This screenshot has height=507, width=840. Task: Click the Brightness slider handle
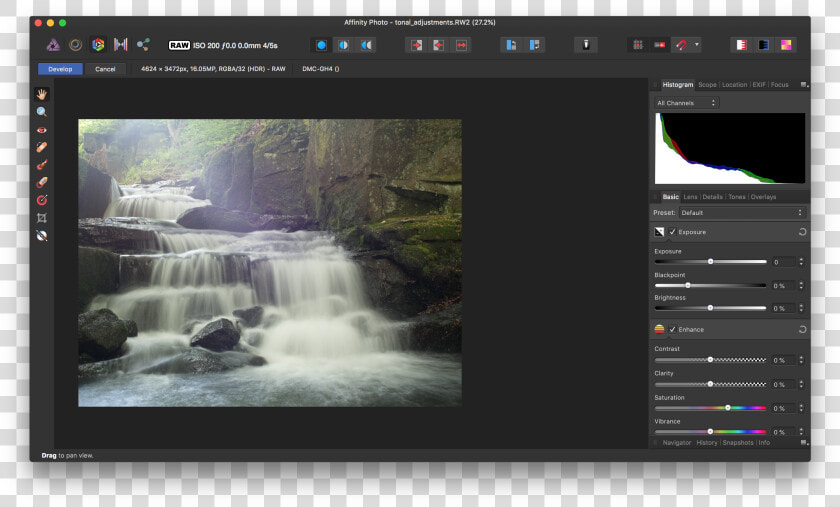[710, 308]
